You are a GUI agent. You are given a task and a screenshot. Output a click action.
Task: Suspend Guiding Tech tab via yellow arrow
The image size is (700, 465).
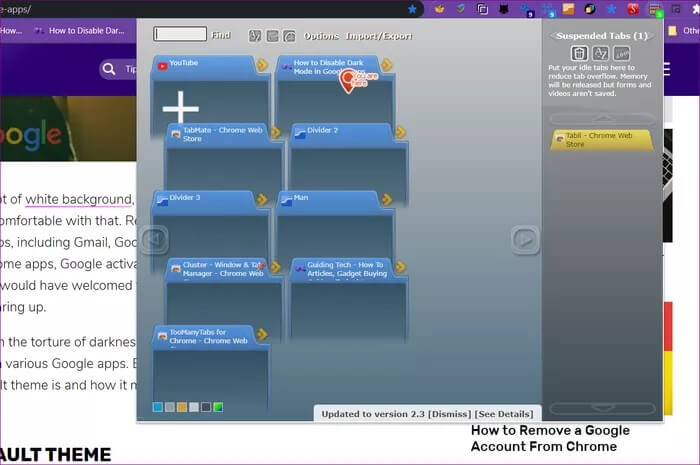point(400,267)
